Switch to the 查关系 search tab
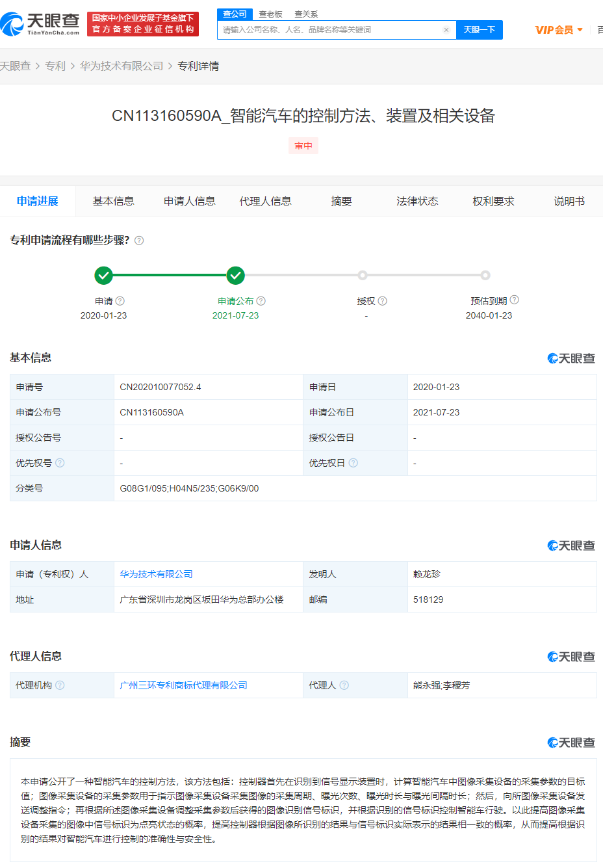This screenshot has width=603, height=868. tap(305, 14)
